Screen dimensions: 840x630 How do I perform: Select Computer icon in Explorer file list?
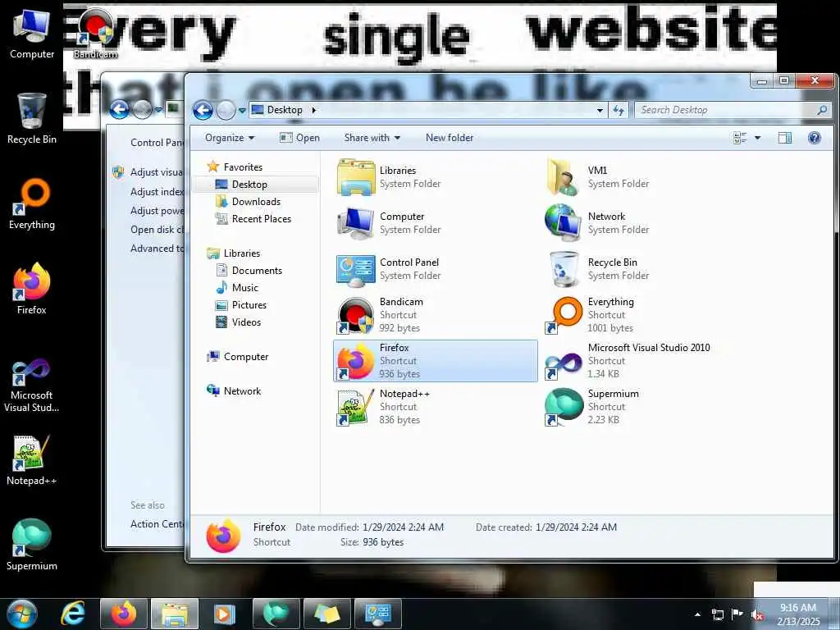pos(356,223)
